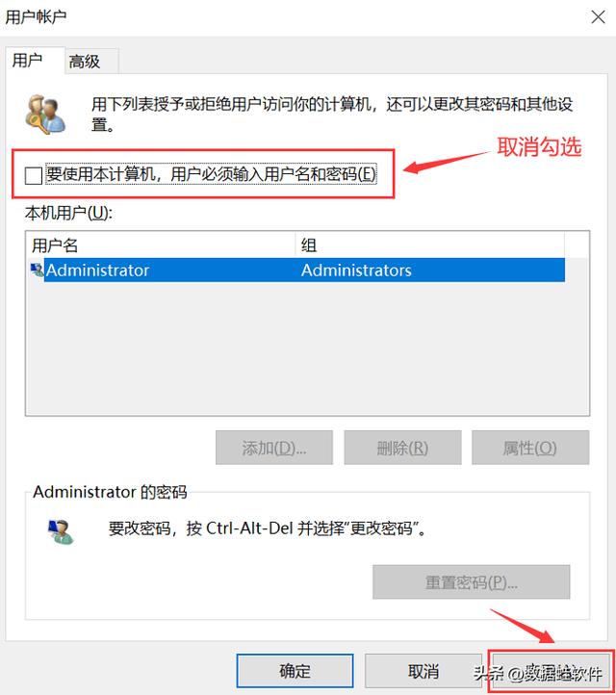Click the 用户名 column header
Image resolution: width=616 pixels, height=695 pixels.
point(161,245)
